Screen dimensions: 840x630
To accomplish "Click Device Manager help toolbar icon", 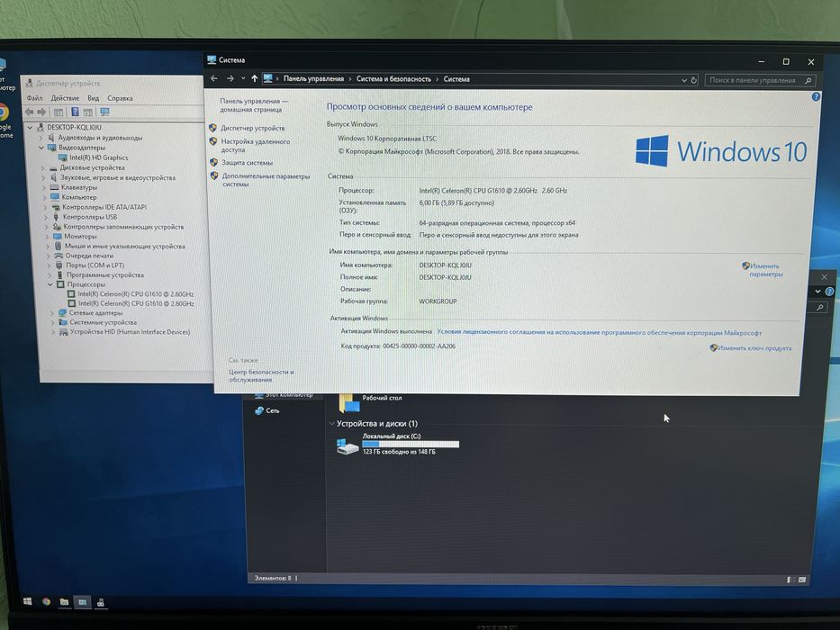I will [75, 112].
